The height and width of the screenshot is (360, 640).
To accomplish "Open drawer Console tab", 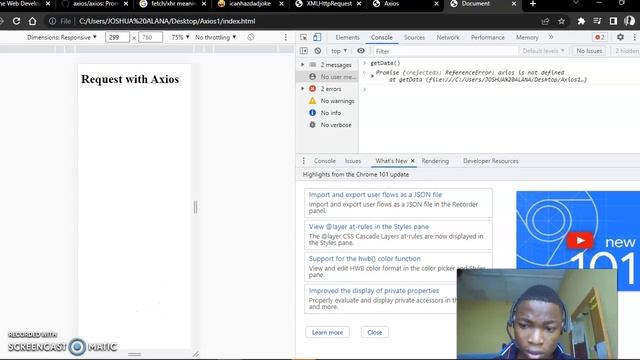I will [x=324, y=161].
